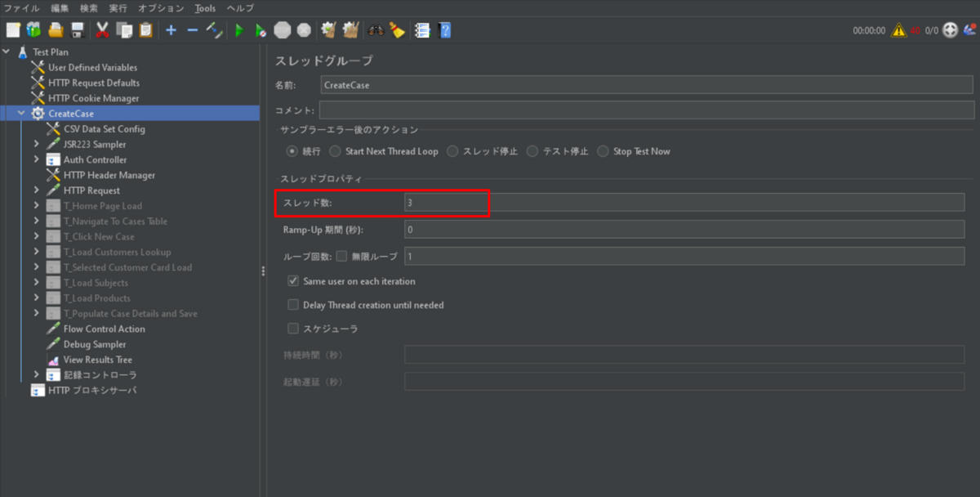Open the オプション menu
Viewport: 980px width, 497px height.
click(x=162, y=8)
